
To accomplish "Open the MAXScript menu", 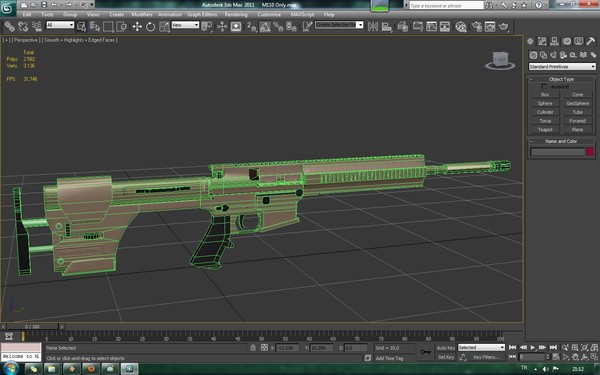I will tap(302, 15).
